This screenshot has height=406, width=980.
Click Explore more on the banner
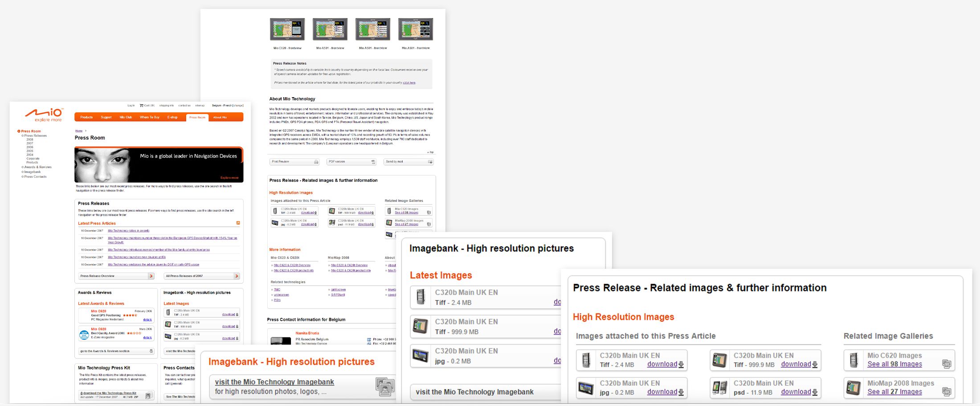(229, 178)
